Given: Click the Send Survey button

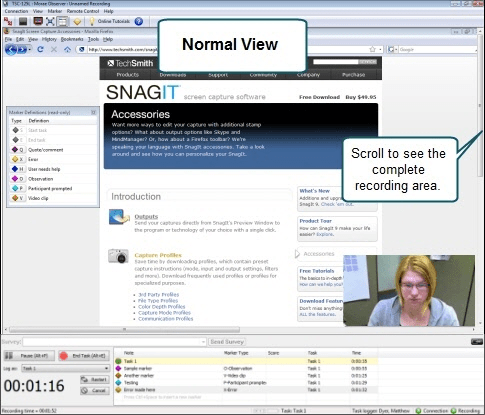Looking at the screenshot, I should click(x=227, y=342).
